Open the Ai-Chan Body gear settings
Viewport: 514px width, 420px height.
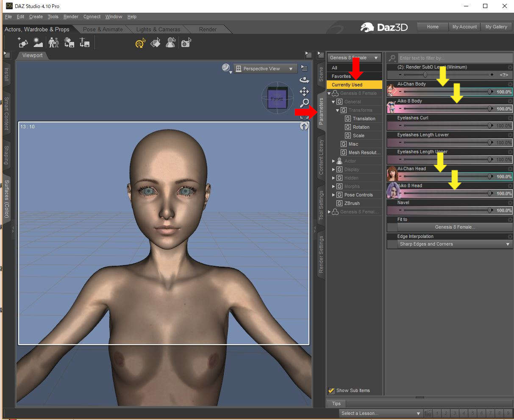[510, 84]
